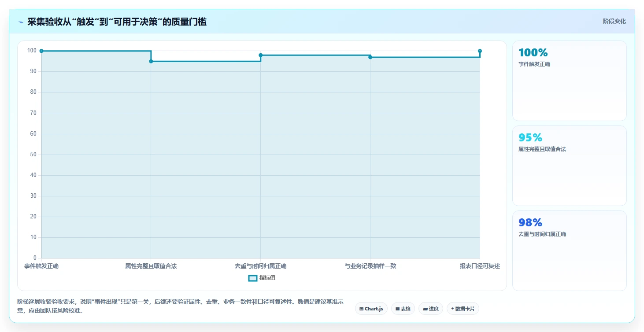Click the x-axis label 事件触发正确
This screenshot has width=644, height=332.
[x=41, y=266]
